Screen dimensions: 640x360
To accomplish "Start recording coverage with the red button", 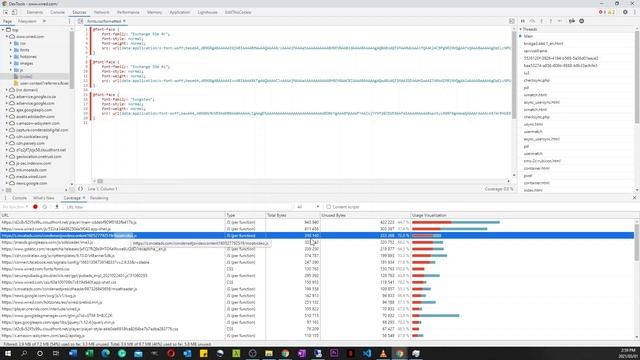I will click(35, 207).
